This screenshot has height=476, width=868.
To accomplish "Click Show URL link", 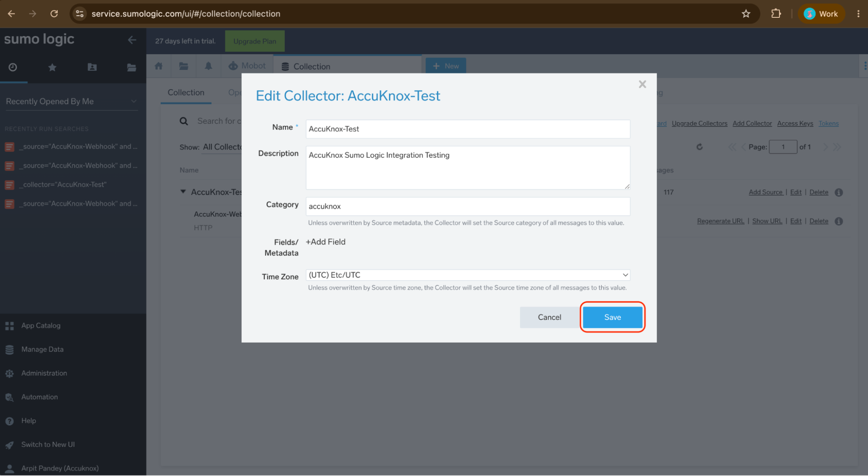I will (767, 221).
